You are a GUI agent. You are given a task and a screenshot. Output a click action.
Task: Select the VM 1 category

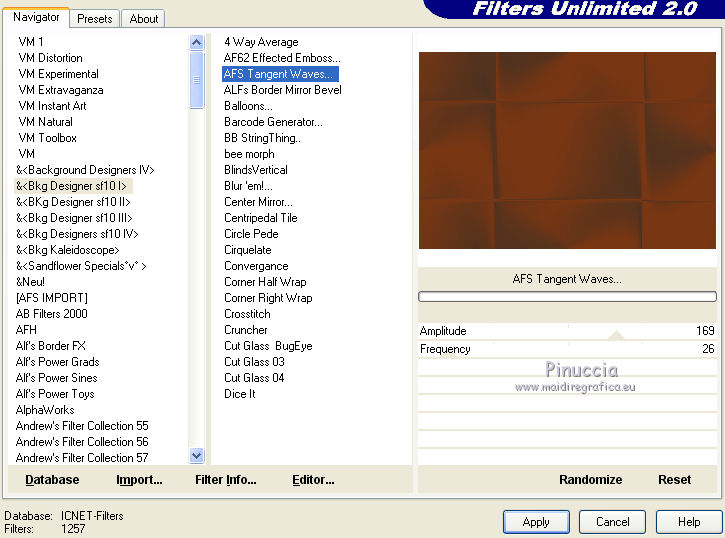[31, 42]
